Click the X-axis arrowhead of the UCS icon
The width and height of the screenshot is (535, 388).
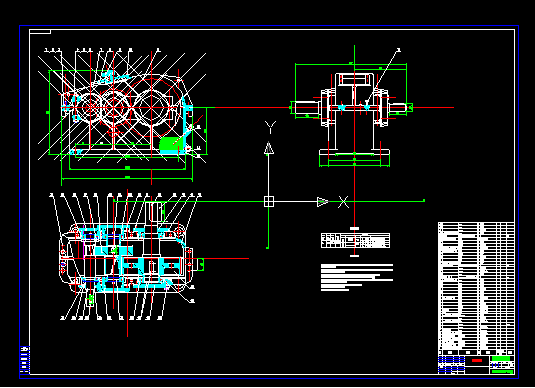click(x=323, y=202)
